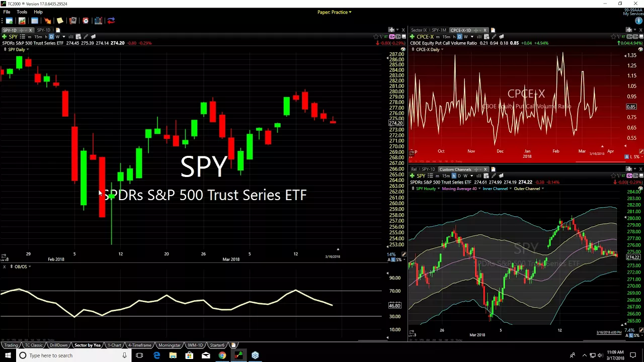Expand CPCE-X Daily plot dropdown
This screenshot has height=362, width=644.
(442, 49)
